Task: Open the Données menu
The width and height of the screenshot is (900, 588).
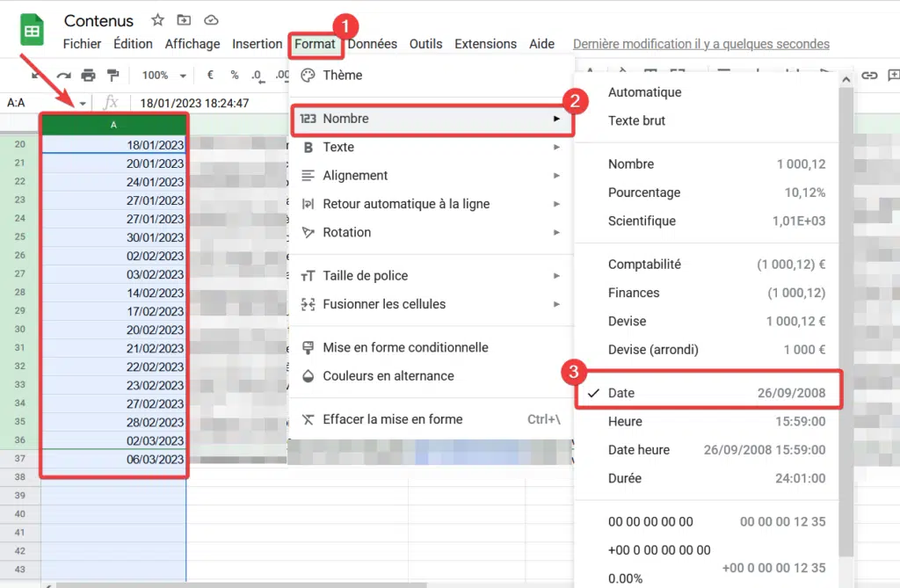Action: coord(372,44)
